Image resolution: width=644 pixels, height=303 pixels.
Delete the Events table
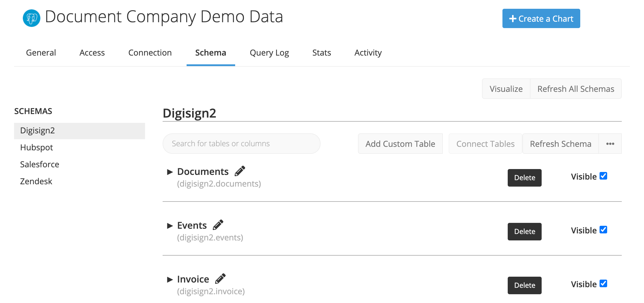point(525,231)
